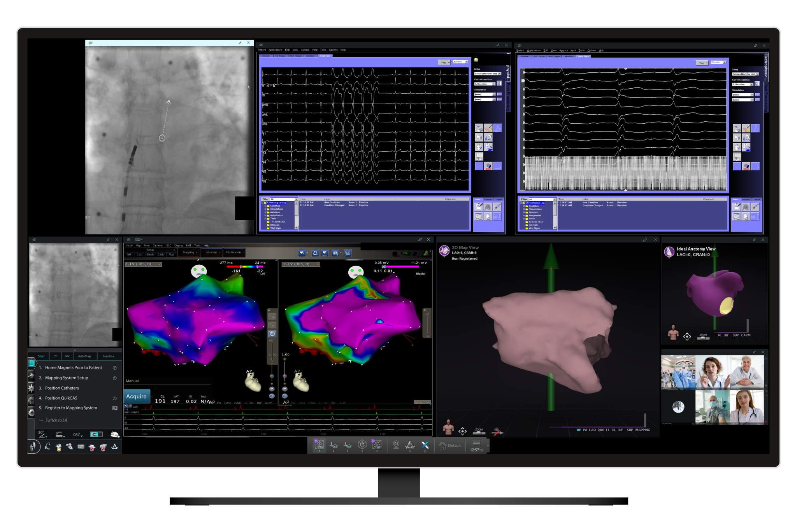Click the Default home button in the dock
The width and height of the screenshot is (797, 532).
(x=450, y=446)
